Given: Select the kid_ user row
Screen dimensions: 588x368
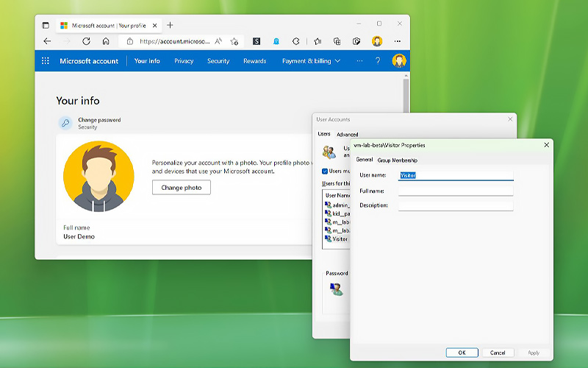Looking at the screenshot, I should (x=337, y=213).
